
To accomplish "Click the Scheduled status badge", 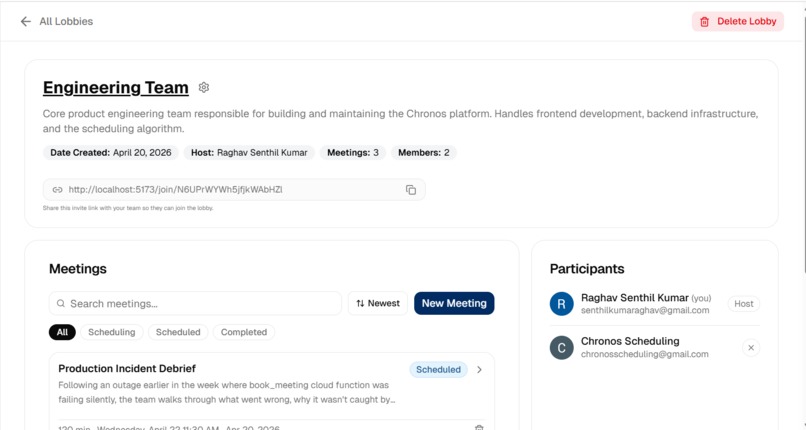I will click(438, 369).
